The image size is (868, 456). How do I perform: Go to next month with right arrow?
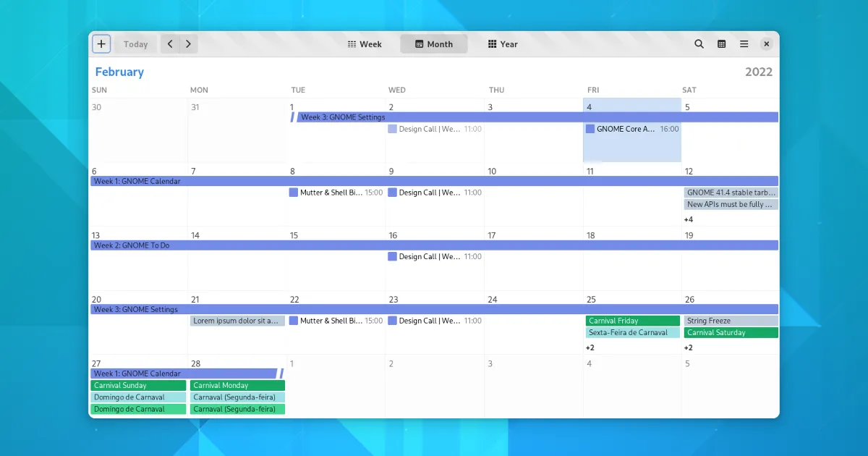coord(188,44)
